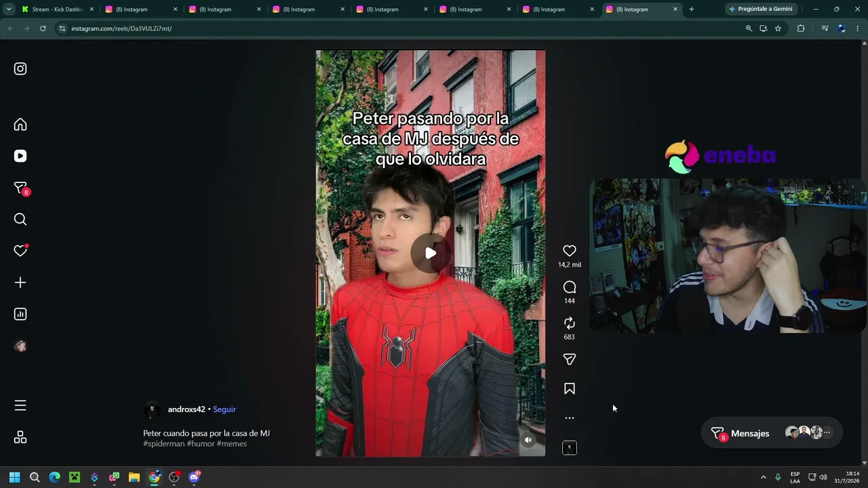This screenshot has height=488, width=868.
Task: Open the Windows Start menu
Action: coord(15,477)
